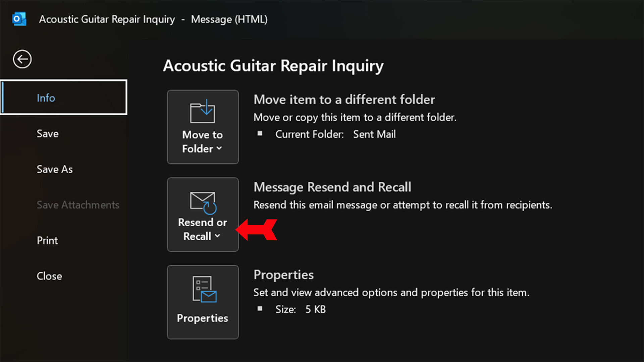Open the Print page

pyautogui.click(x=47, y=240)
